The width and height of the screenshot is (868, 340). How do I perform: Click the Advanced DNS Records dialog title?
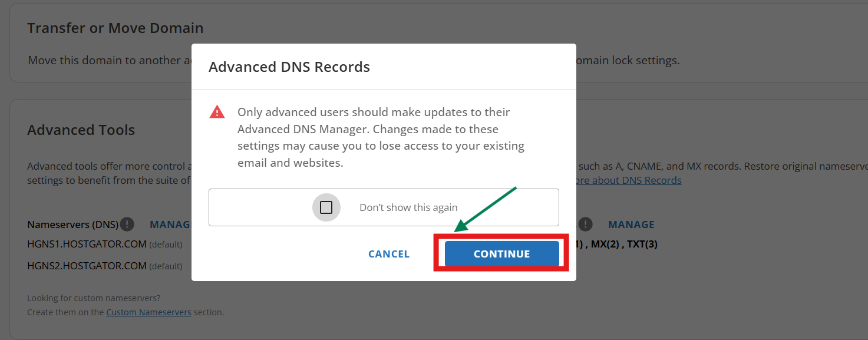[x=289, y=67]
